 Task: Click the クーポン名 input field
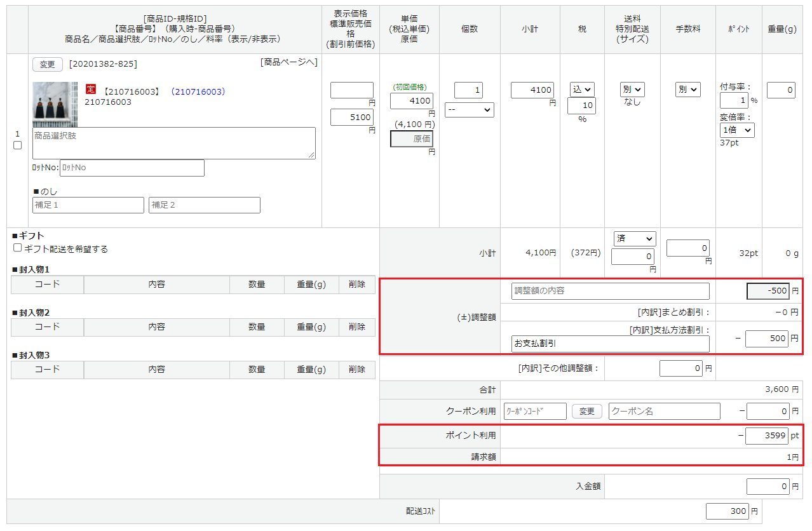(664, 411)
